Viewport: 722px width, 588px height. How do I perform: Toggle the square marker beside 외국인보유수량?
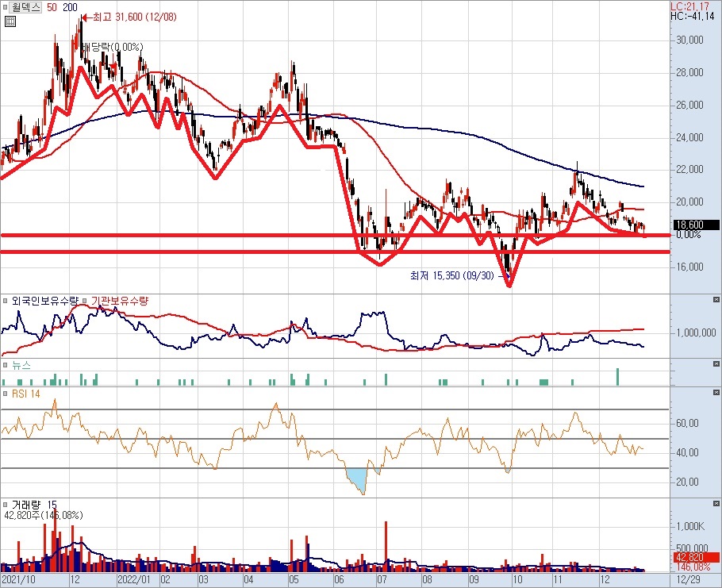[5, 301]
